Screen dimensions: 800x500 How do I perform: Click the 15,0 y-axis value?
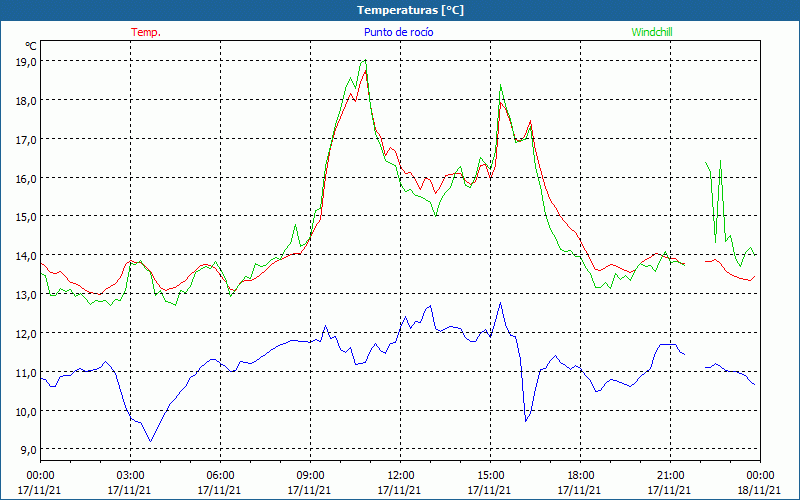tap(26, 217)
